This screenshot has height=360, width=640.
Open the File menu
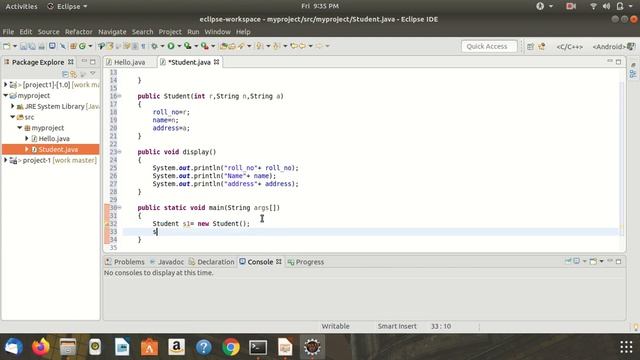click(8, 31)
